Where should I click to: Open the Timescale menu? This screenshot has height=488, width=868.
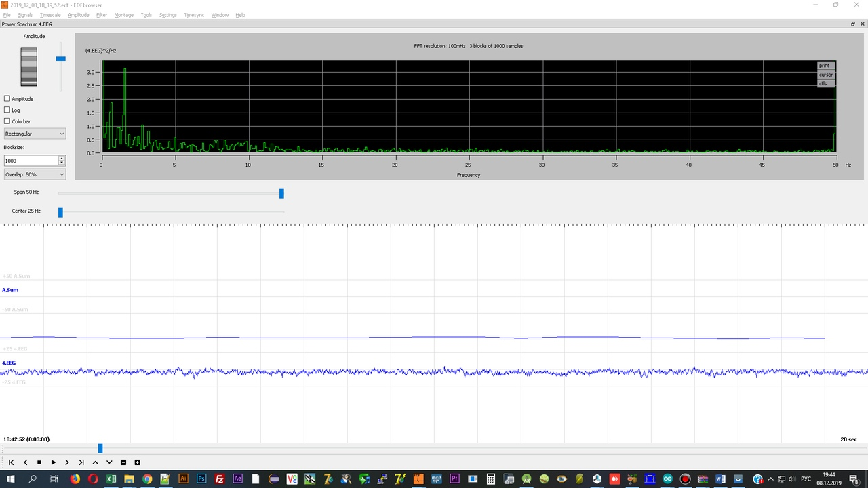(50, 15)
